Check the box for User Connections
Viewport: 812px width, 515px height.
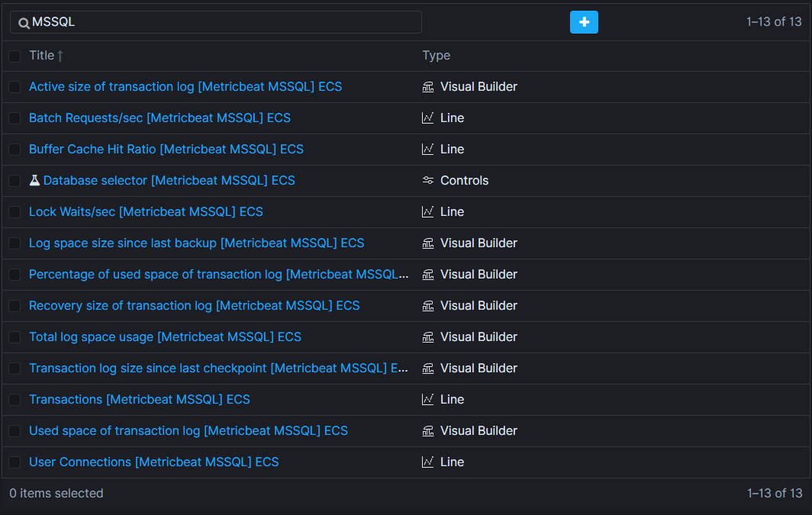pos(14,462)
